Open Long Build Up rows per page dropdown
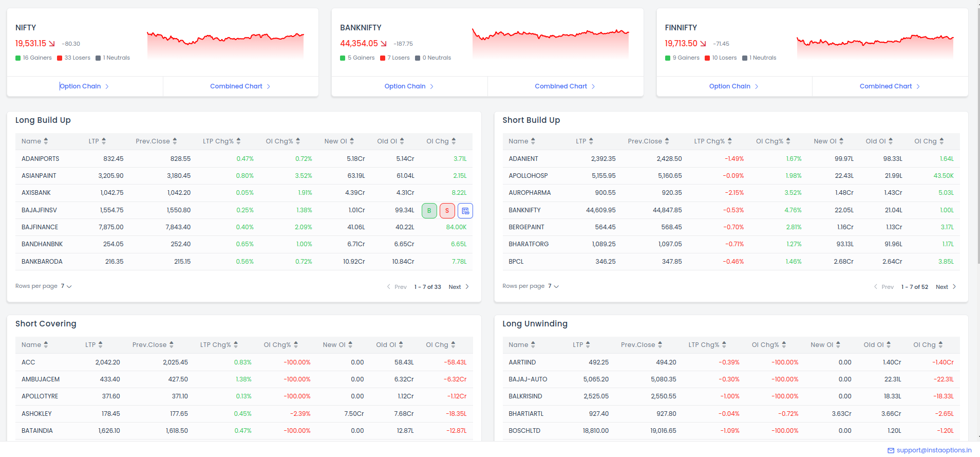 click(x=66, y=286)
